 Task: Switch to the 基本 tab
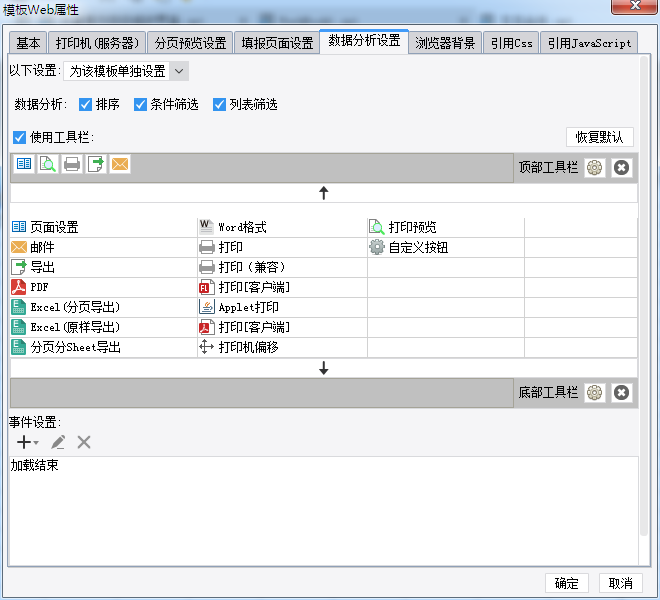click(28, 43)
